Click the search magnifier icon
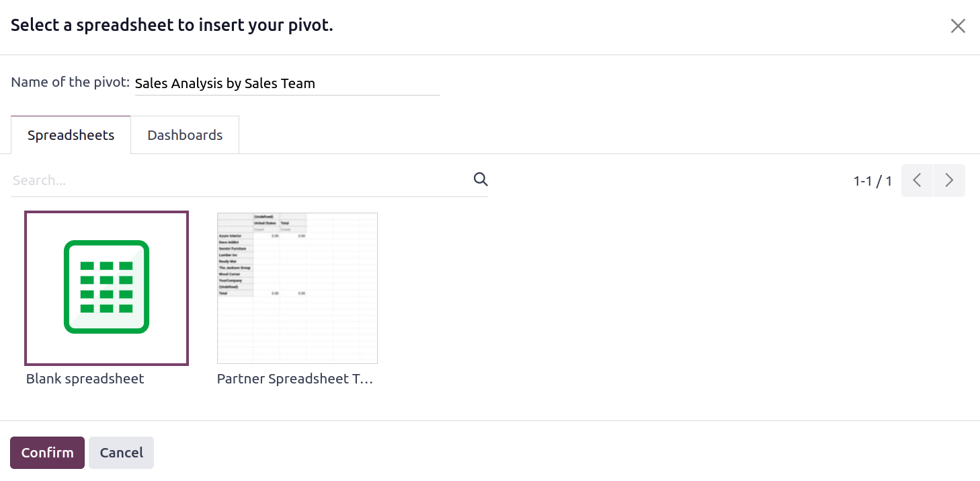Viewport: 980px width, 481px height. tap(481, 179)
